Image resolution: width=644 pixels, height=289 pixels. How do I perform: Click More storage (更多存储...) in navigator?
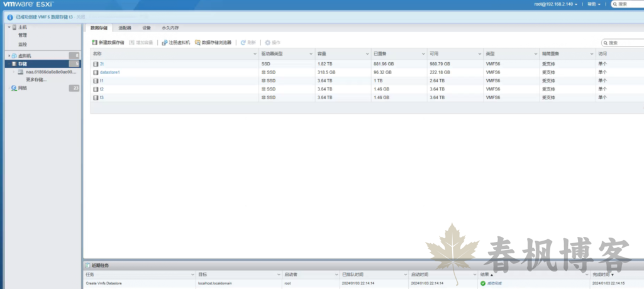[x=36, y=80]
